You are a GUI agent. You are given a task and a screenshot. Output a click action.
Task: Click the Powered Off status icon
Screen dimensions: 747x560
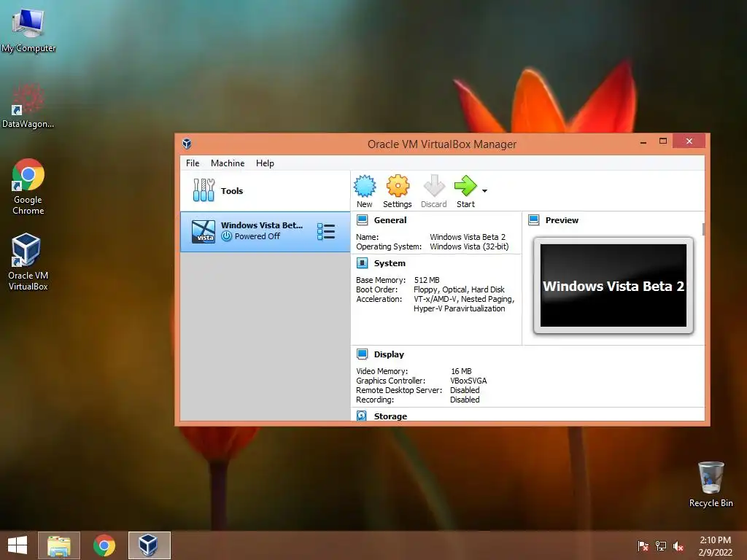[227, 236]
